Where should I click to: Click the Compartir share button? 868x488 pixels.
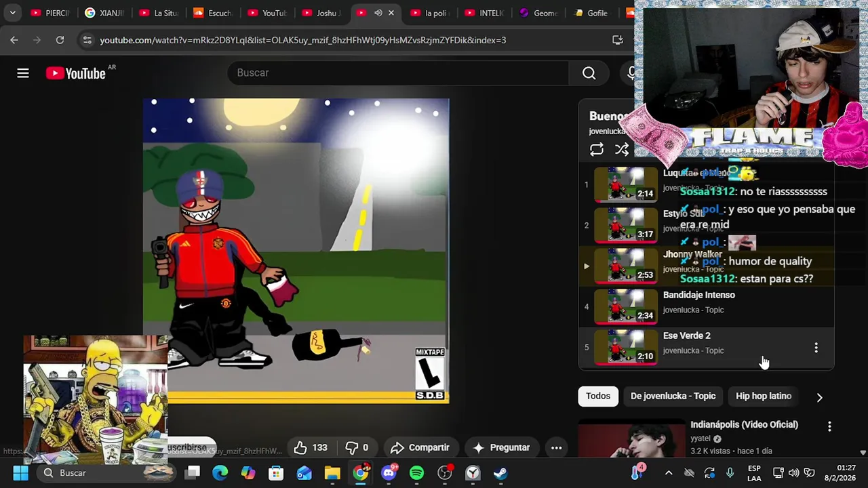point(420,447)
